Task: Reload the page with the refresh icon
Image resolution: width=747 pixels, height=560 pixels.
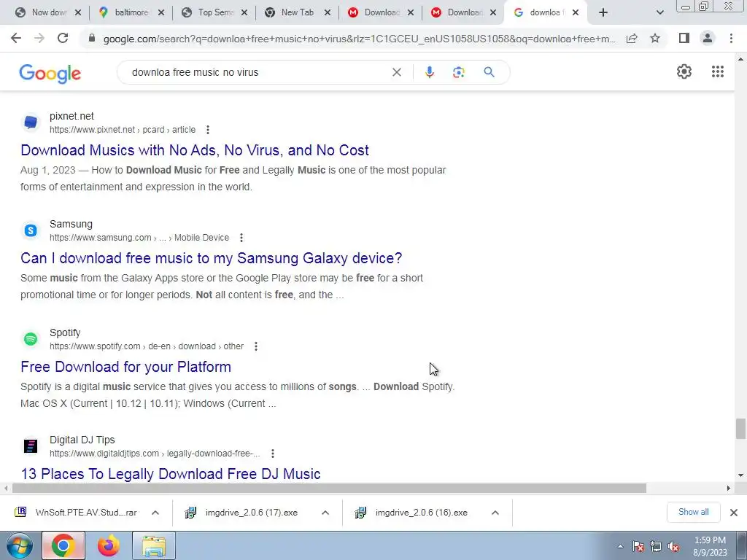Action: pyautogui.click(x=63, y=39)
